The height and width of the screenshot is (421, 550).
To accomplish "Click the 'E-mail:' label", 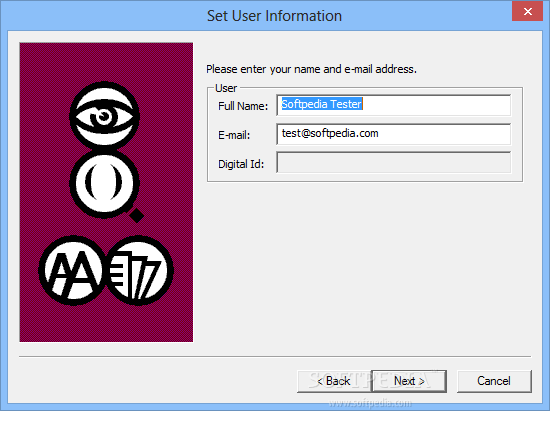I will (x=234, y=135).
